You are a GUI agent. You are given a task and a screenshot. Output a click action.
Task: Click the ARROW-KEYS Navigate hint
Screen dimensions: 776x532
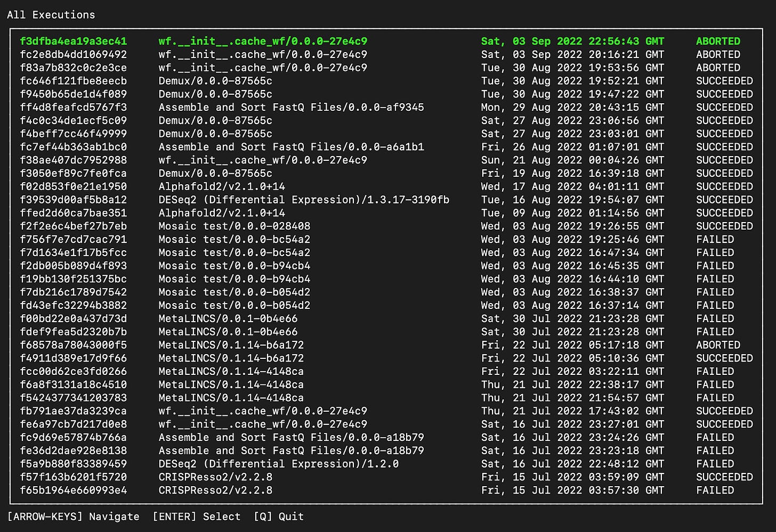click(x=74, y=516)
